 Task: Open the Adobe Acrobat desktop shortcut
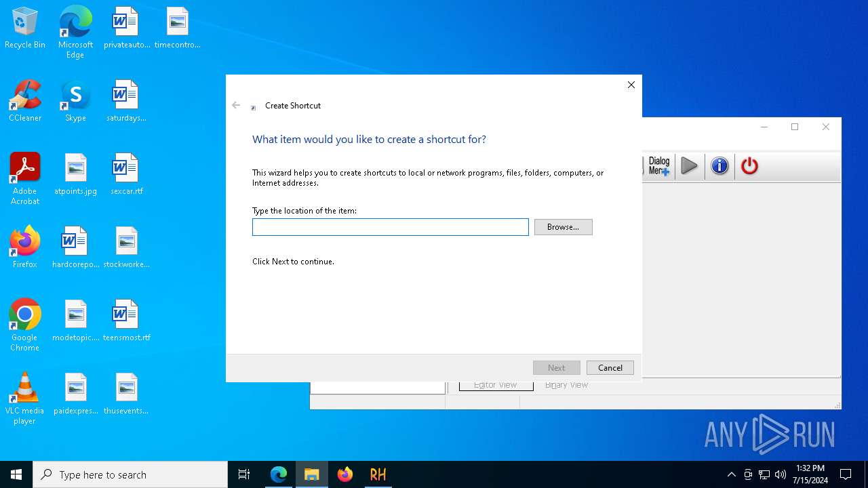pyautogui.click(x=25, y=179)
